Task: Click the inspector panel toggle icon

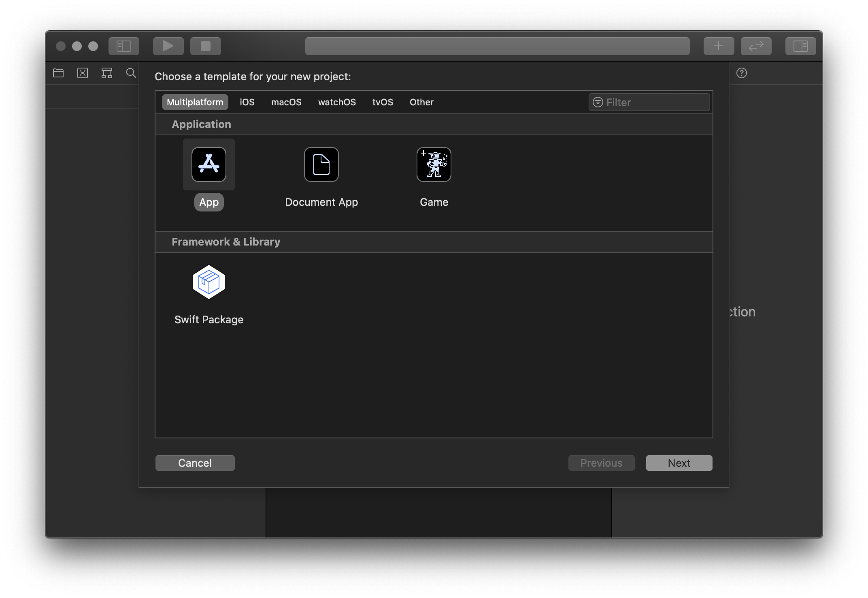Action: click(802, 45)
